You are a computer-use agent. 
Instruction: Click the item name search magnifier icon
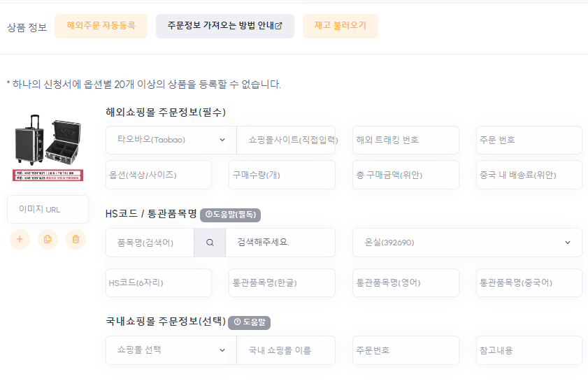coord(210,243)
